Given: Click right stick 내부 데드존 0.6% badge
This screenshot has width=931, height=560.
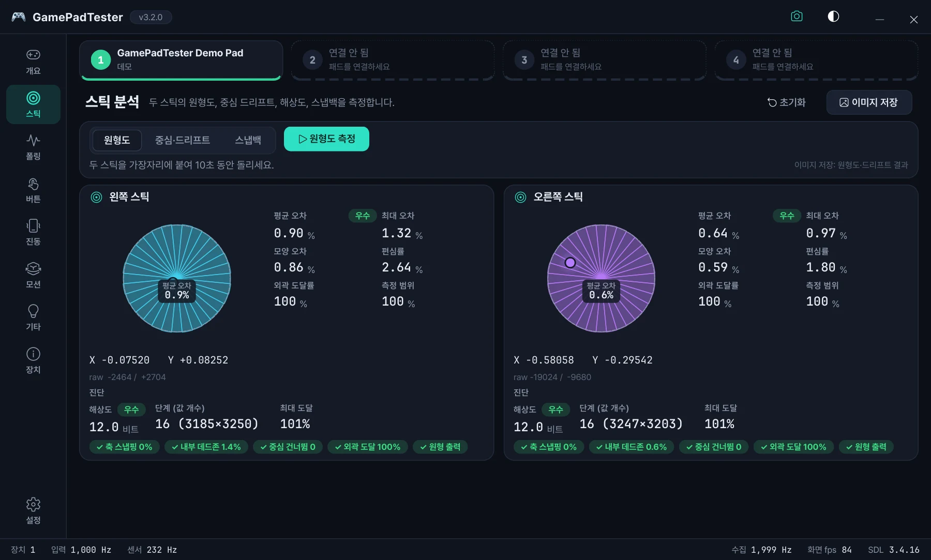Looking at the screenshot, I should click(x=632, y=447).
